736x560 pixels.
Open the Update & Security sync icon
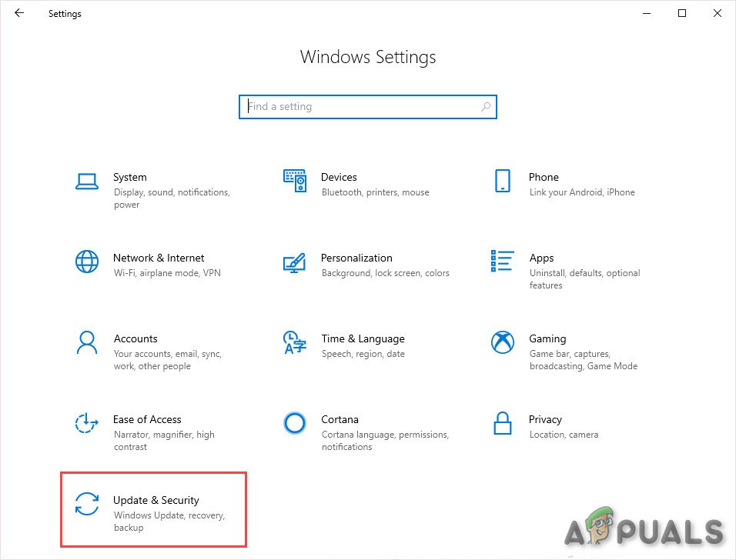[87, 504]
